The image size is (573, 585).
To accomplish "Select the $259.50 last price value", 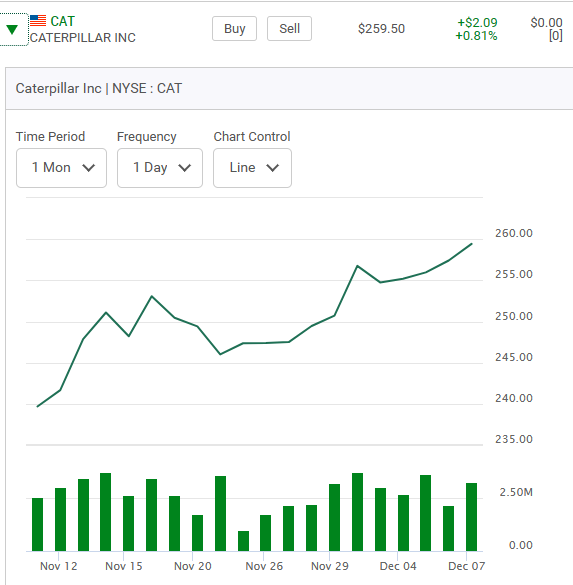I will coord(381,29).
